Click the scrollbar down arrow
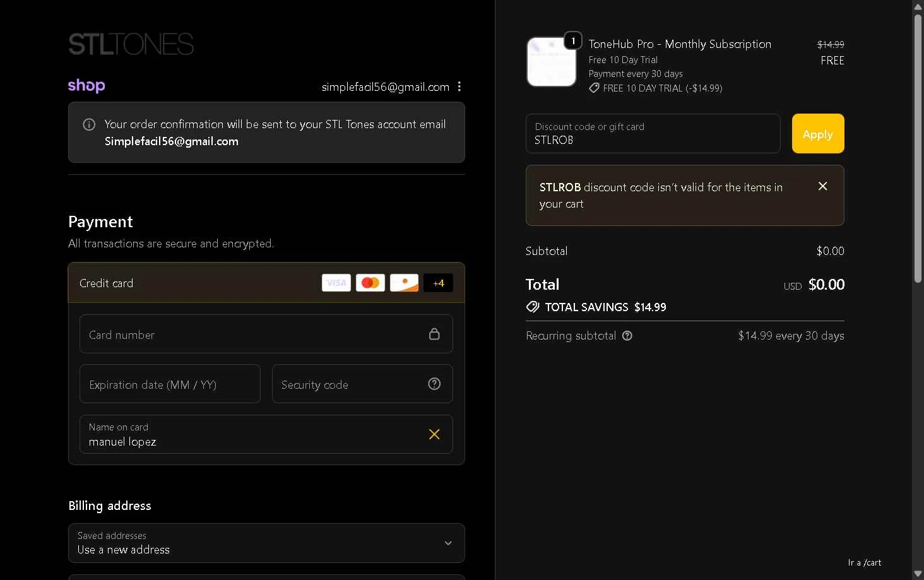Screen dimensions: 924x580 918,574
